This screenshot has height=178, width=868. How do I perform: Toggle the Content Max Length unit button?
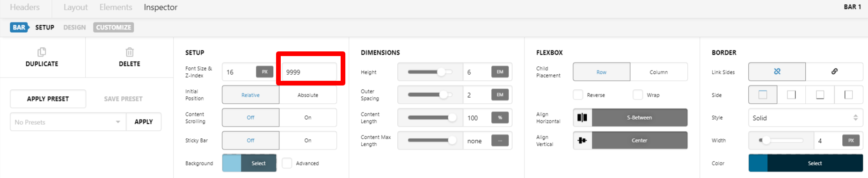500,141
